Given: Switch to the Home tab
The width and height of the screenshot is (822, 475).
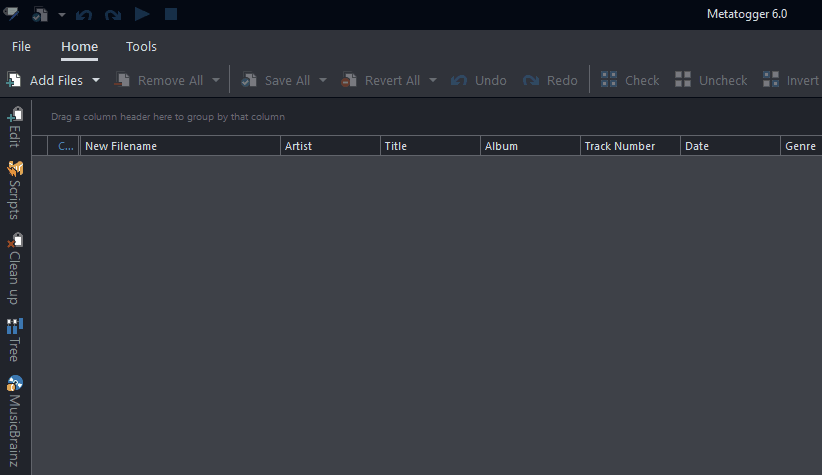Looking at the screenshot, I should point(80,47).
